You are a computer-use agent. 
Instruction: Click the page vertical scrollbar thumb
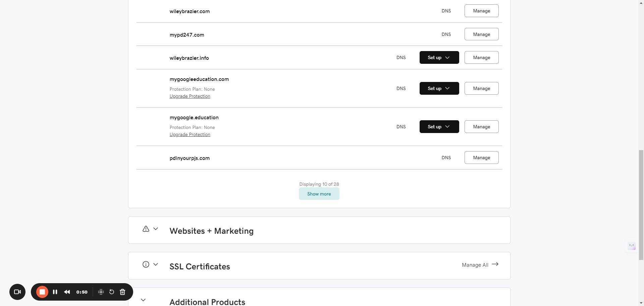click(x=641, y=205)
